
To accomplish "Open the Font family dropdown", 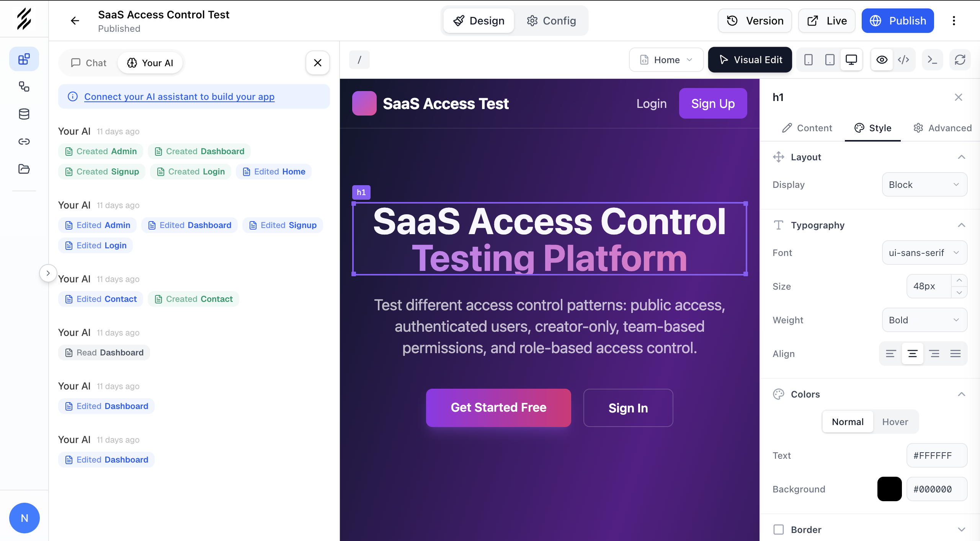I will (924, 253).
